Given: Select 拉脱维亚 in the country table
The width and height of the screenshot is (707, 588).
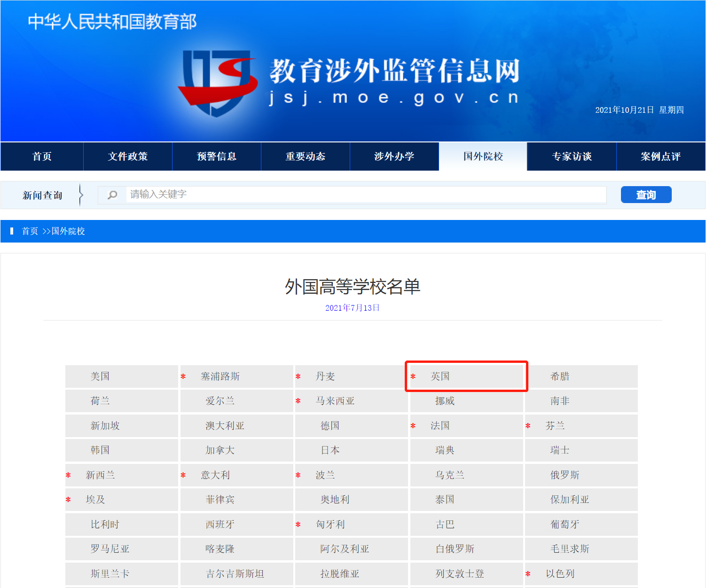Looking at the screenshot, I should [340, 574].
